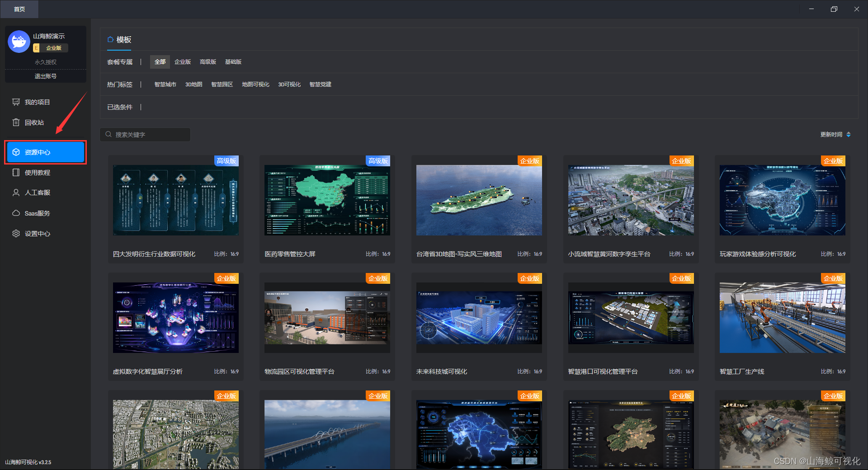Select the 智慧党建 hot tag
Screen dimensions: 868x470
(x=320, y=85)
